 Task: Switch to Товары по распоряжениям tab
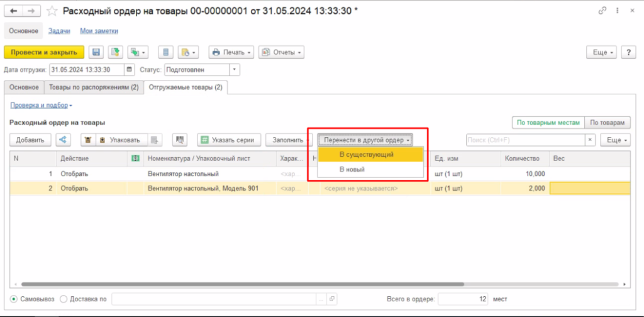[x=94, y=87]
